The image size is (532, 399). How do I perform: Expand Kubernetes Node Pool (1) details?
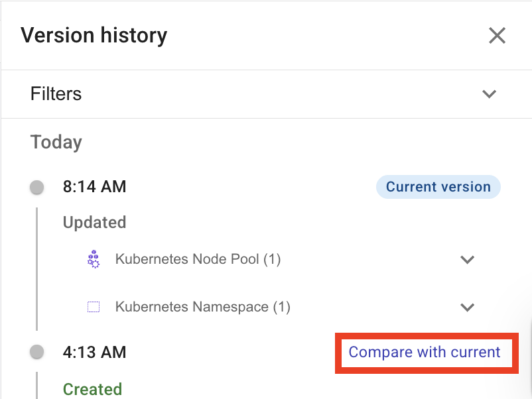pyautogui.click(x=468, y=259)
